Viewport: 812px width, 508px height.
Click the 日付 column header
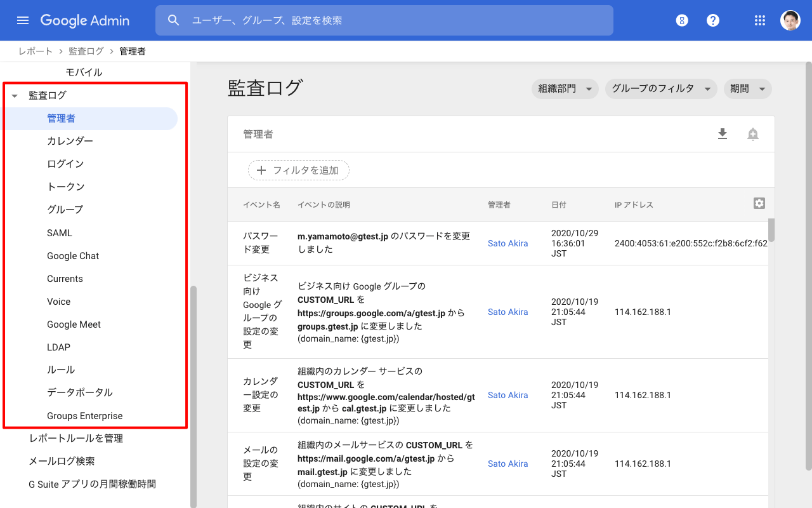click(x=559, y=204)
